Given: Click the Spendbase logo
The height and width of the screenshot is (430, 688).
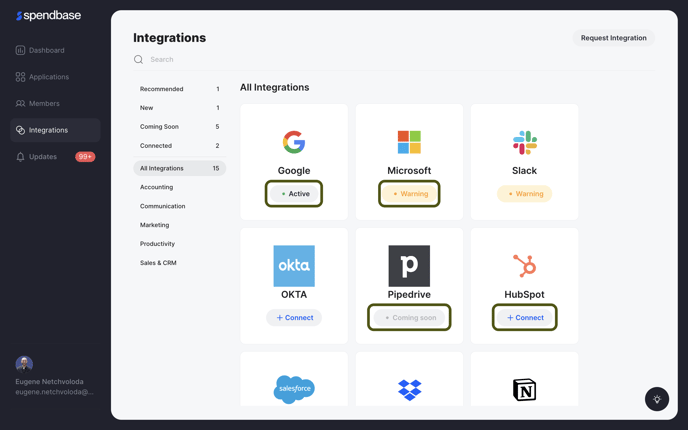Looking at the screenshot, I should 48,16.
